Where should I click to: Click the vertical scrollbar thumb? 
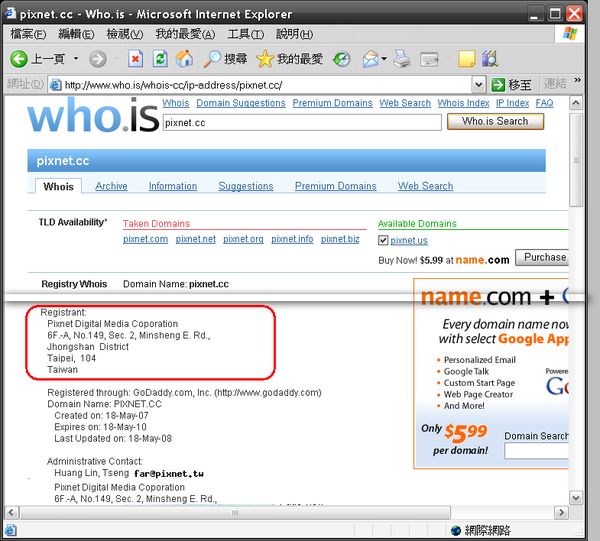point(576,160)
